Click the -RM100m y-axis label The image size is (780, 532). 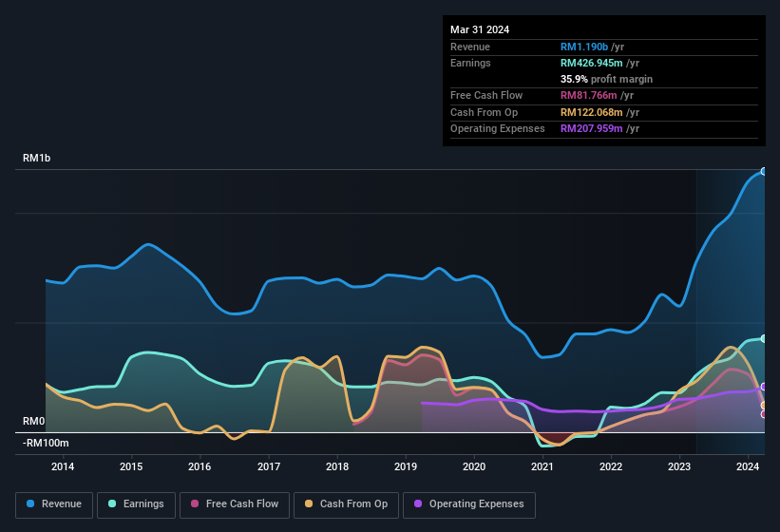click(46, 443)
